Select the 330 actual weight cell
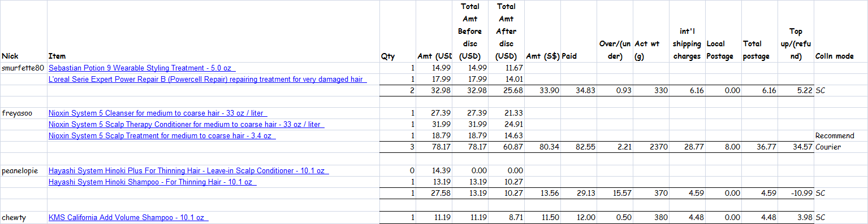Screen dimensions: 868x224 pos(651,91)
